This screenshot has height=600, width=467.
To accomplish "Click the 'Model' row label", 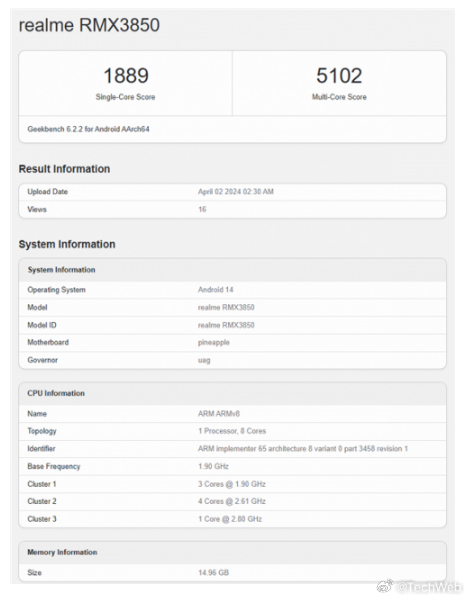I will [x=37, y=307].
